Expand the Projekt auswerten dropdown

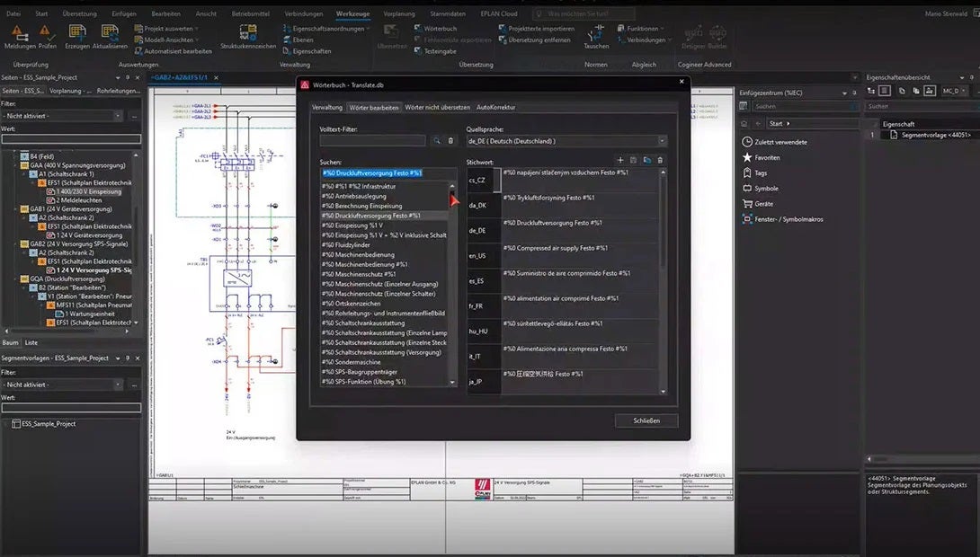197,28
